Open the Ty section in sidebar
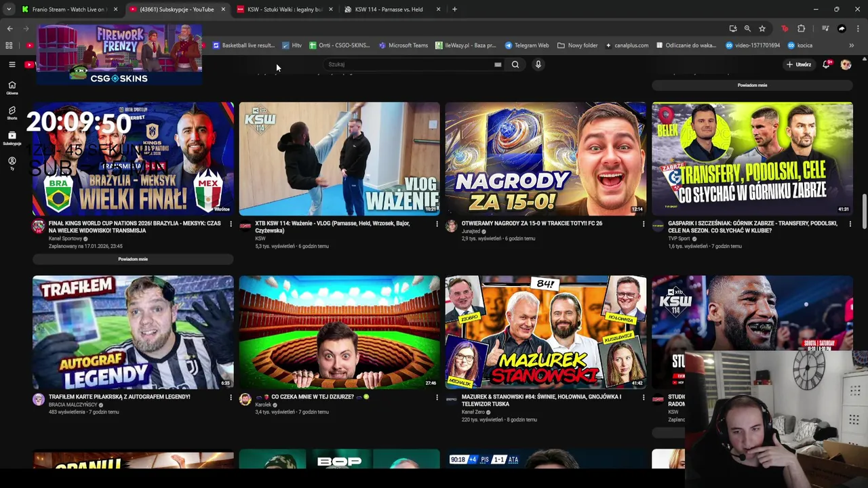The image size is (868, 488). (12, 163)
